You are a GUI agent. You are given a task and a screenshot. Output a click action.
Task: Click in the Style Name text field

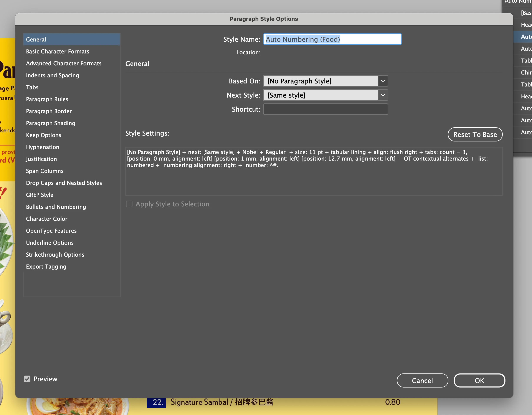click(x=332, y=39)
